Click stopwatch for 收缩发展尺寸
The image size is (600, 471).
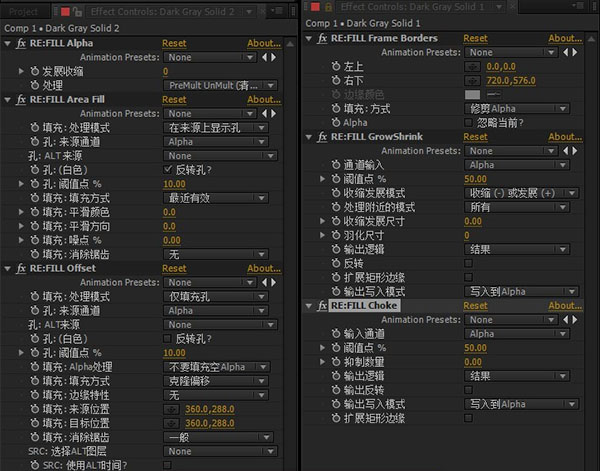click(x=336, y=221)
